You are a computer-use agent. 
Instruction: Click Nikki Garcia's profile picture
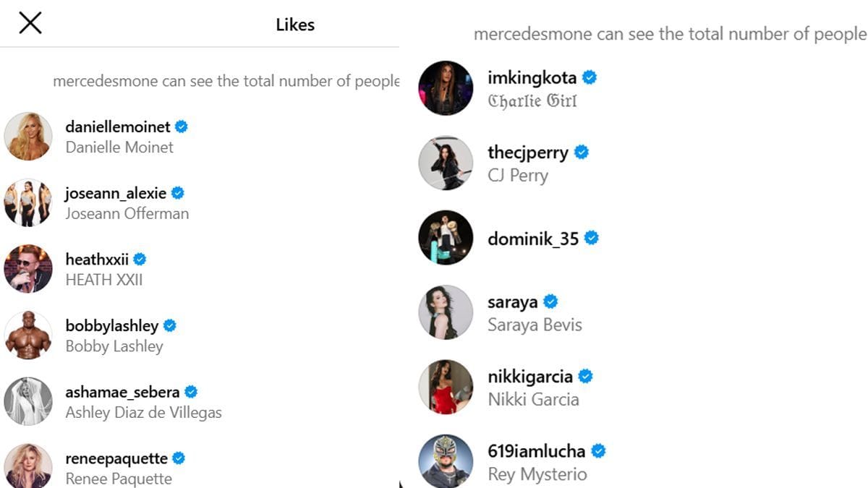pyautogui.click(x=446, y=386)
